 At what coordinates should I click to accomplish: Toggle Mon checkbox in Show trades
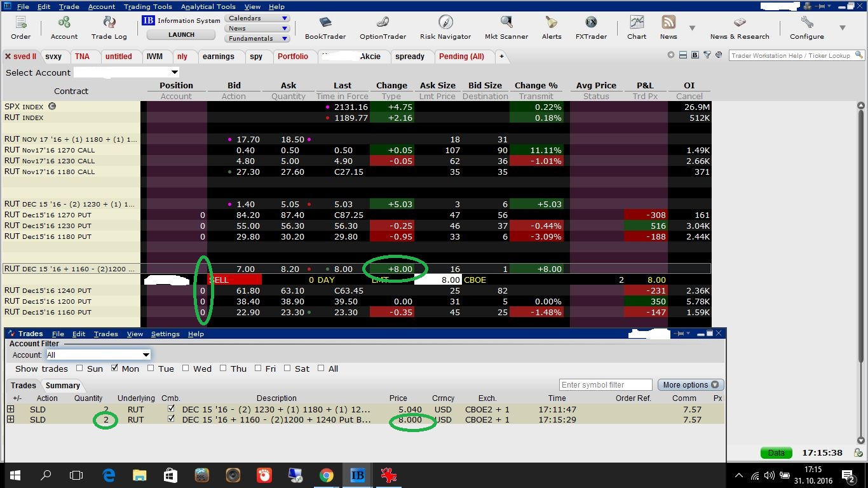tap(114, 368)
